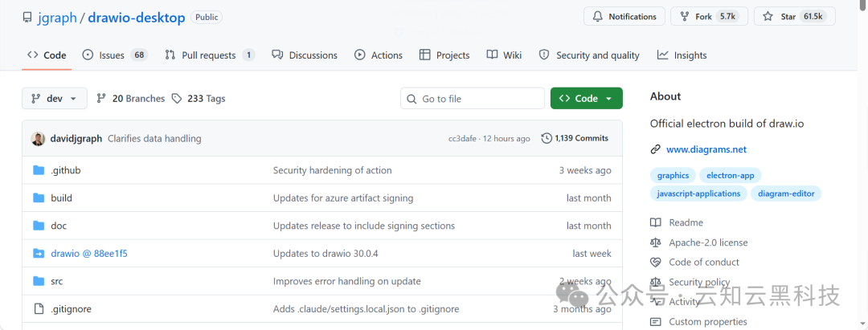Fork the repository with the Fork button
The height and width of the screenshot is (330, 868).
(709, 17)
